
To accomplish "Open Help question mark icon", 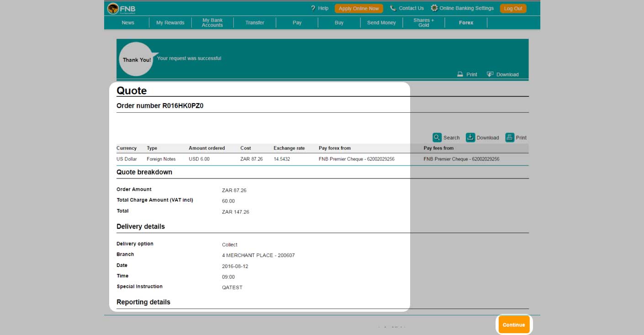I will click(x=313, y=8).
